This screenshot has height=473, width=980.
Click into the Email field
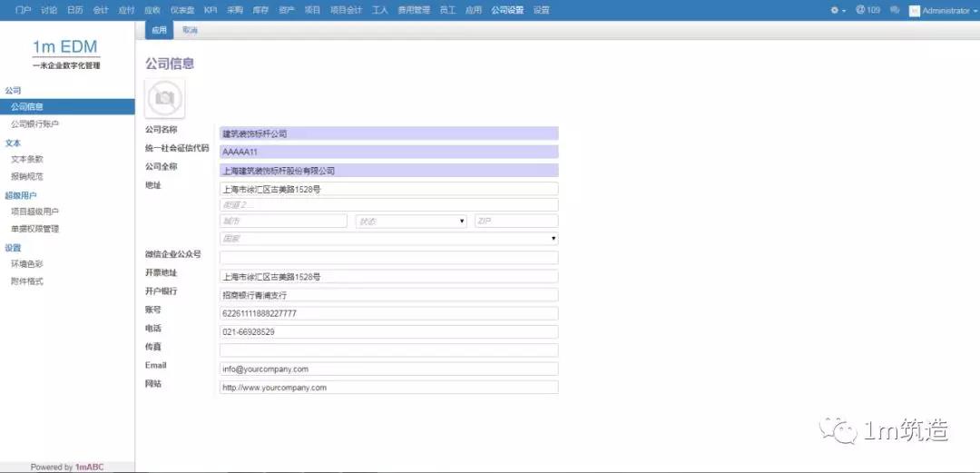point(388,370)
